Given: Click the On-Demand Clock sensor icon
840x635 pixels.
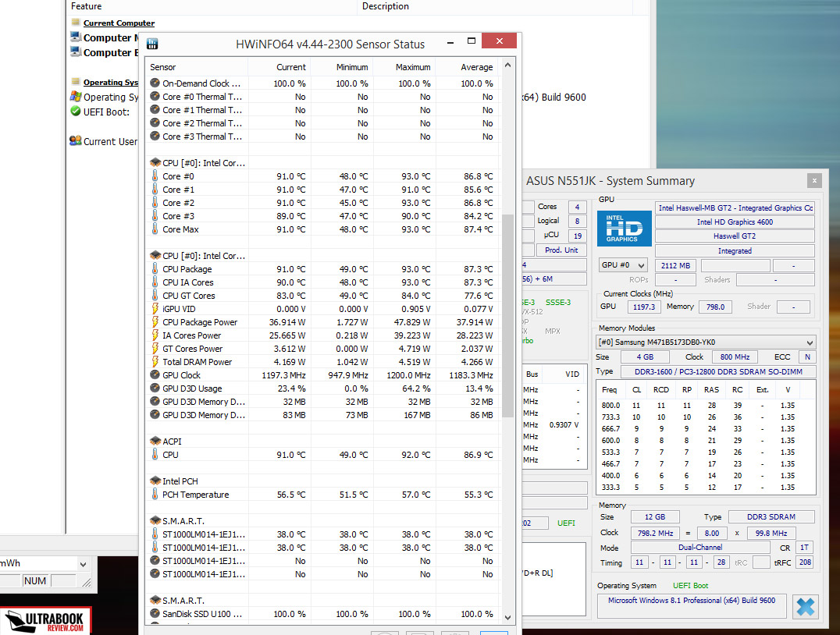Looking at the screenshot, I should 155,83.
